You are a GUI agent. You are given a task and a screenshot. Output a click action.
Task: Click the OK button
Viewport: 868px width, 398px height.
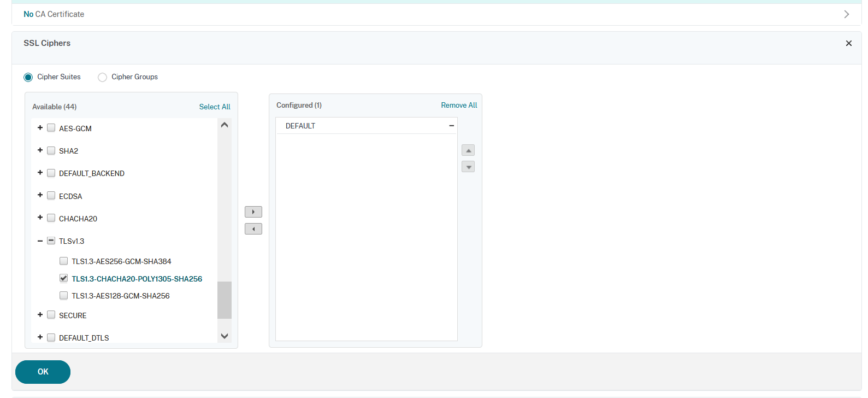click(43, 372)
